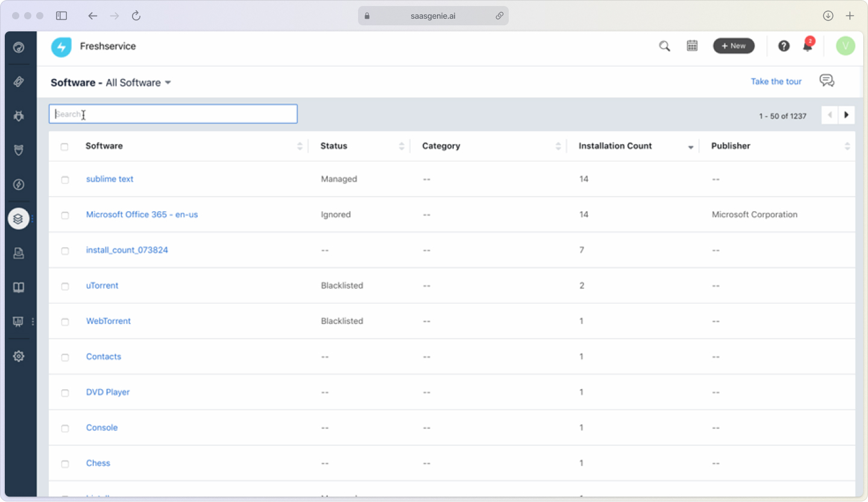Click Take the tour link

[776, 81]
